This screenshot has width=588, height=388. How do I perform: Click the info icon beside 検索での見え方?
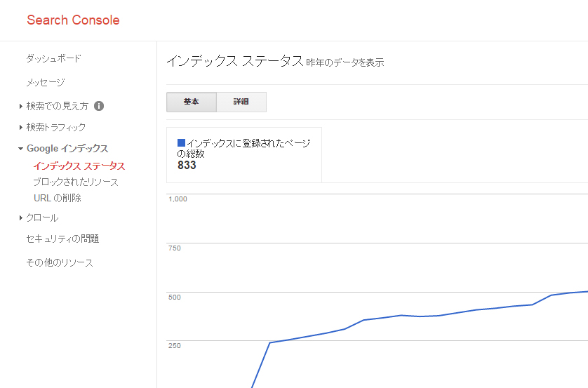pyautogui.click(x=99, y=106)
